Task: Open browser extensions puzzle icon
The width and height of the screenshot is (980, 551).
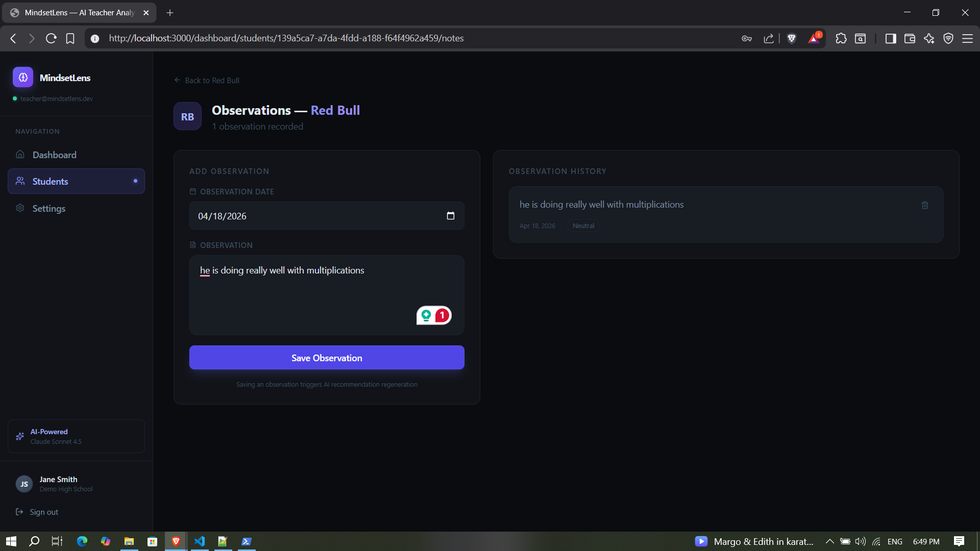Action: pos(841,38)
